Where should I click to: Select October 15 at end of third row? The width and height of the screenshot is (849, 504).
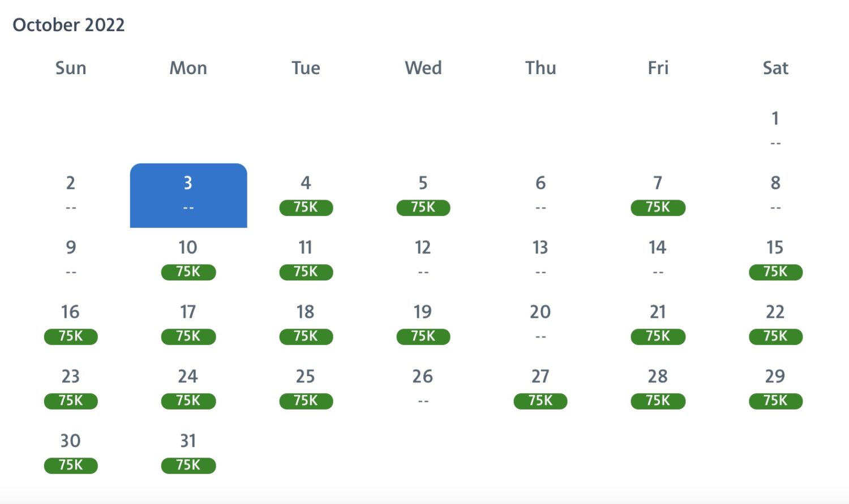(775, 260)
